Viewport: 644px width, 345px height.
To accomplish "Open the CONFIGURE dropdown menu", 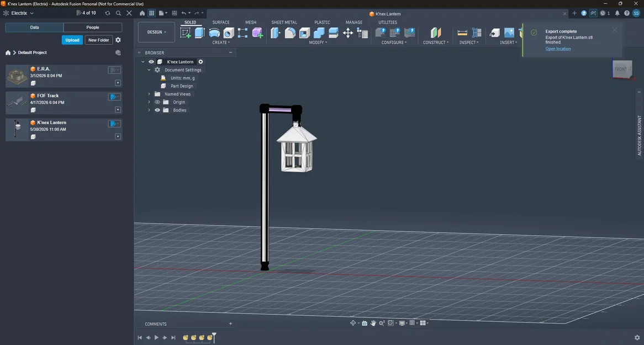I will pyautogui.click(x=394, y=43).
